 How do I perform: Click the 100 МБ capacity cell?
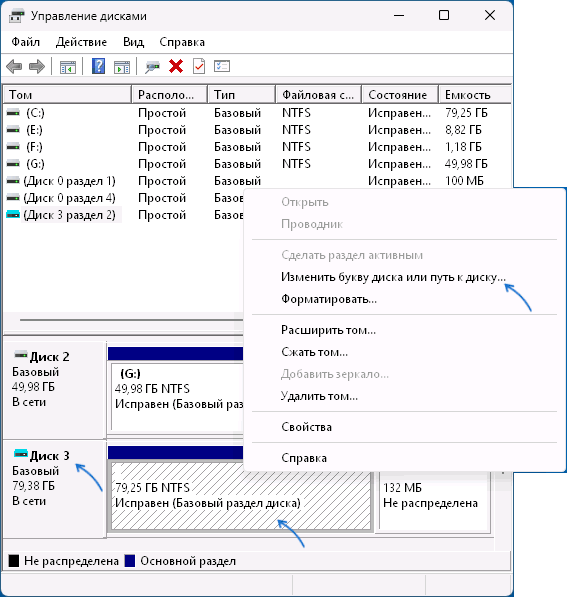tap(464, 181)
